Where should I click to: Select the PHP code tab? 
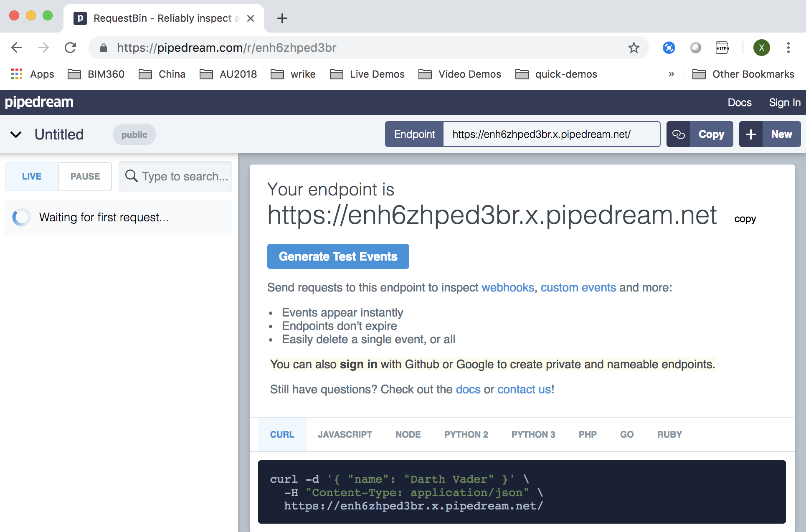[x=588, y=434]
